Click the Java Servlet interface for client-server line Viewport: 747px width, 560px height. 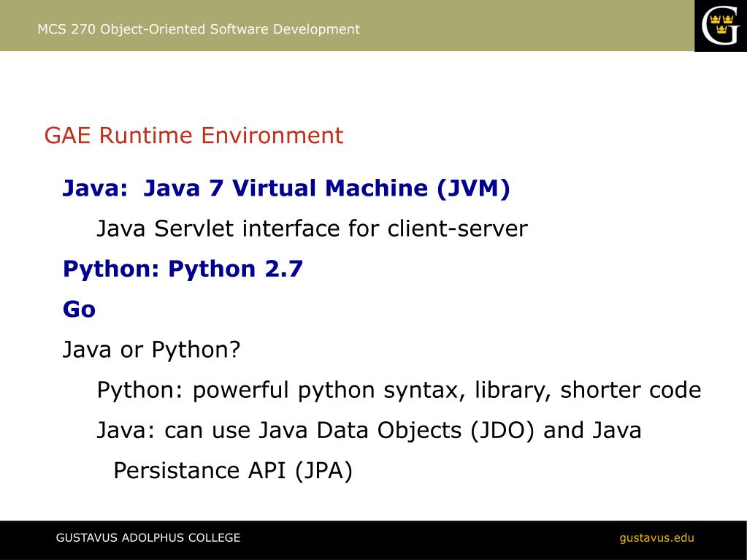(x=312, y=228)
